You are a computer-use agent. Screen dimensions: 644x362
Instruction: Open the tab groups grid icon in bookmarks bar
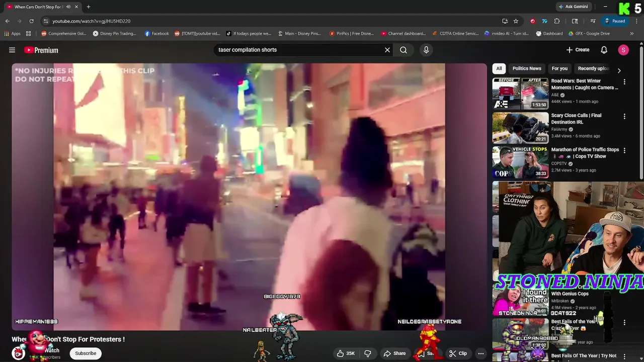(x=29, y=33)
